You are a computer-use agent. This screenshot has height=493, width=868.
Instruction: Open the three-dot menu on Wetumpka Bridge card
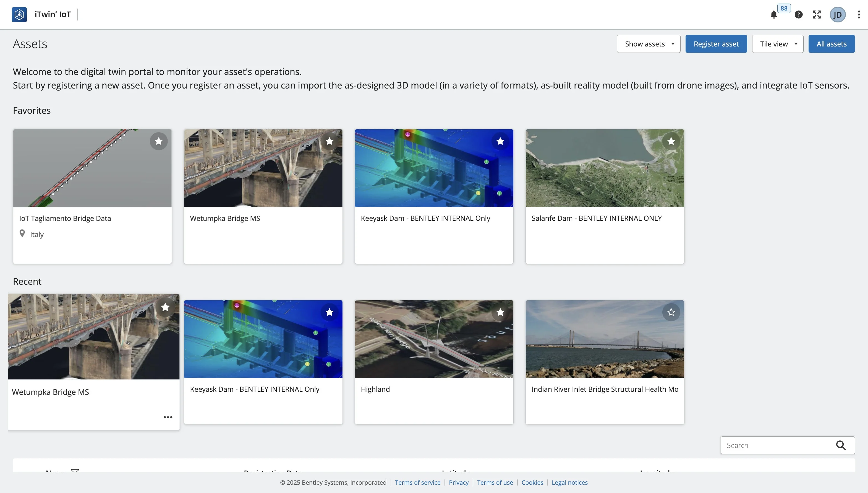(x=168, y=417)
